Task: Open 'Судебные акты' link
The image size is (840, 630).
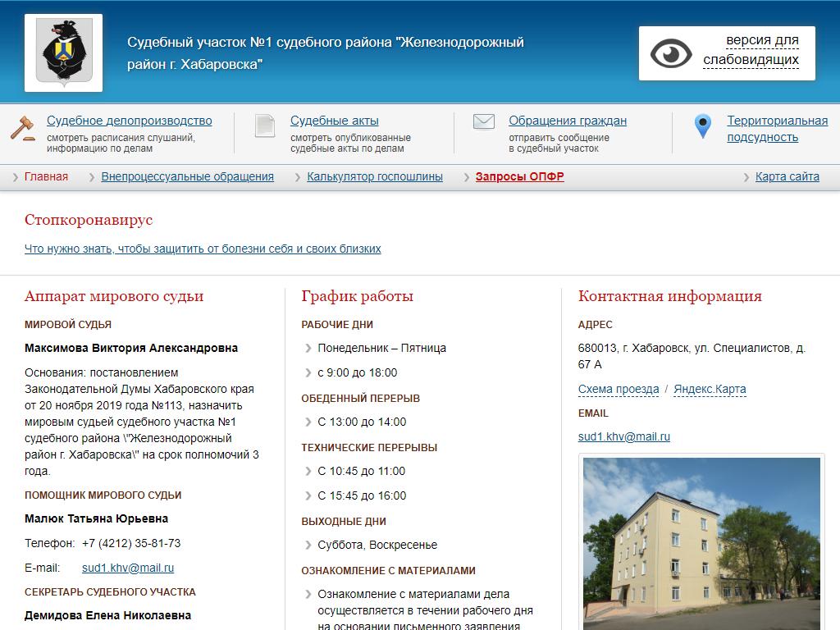Action: pyautogui.click(x=334, y=121)
